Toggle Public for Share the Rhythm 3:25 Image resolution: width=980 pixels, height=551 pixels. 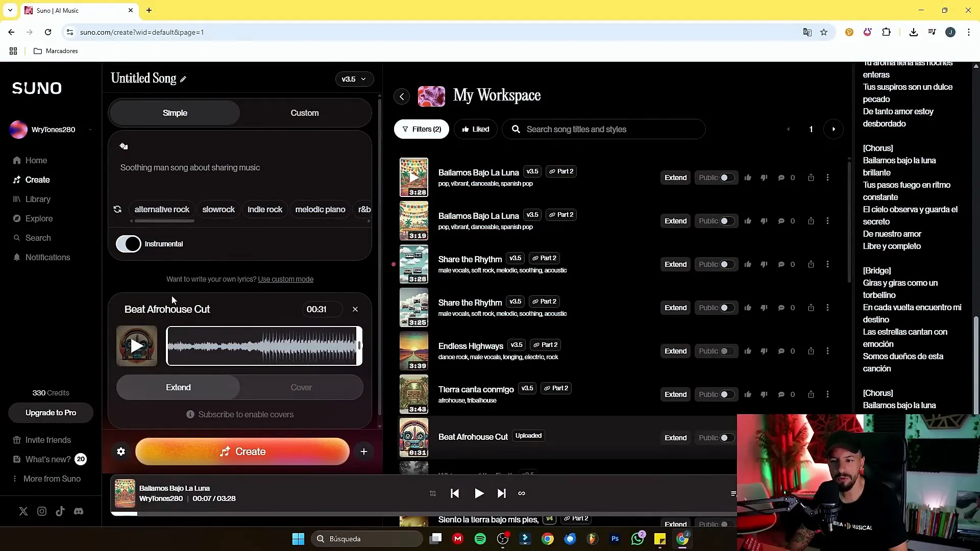(727, 308)
